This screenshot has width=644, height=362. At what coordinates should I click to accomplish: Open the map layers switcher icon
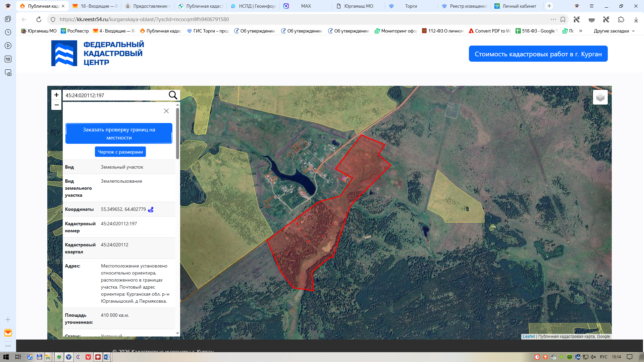pos(600,97)
